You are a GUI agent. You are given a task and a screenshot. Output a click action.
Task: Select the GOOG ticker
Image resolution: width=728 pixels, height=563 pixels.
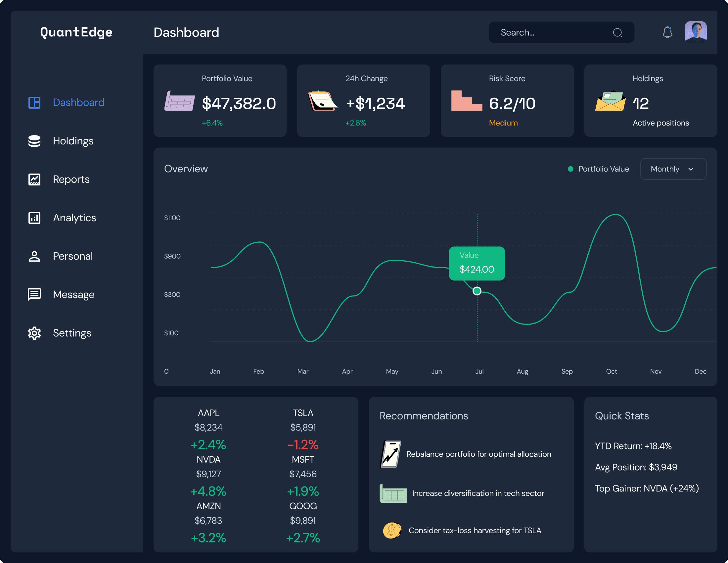pos(303,506)
